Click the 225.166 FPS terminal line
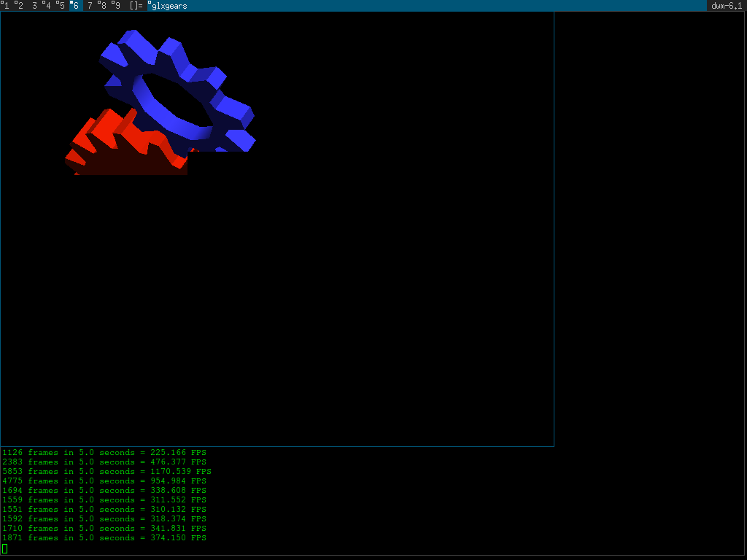 104,453
